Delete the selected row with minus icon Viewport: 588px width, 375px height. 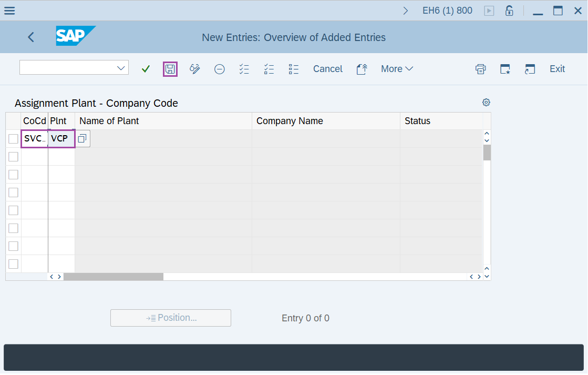[219, 69]
